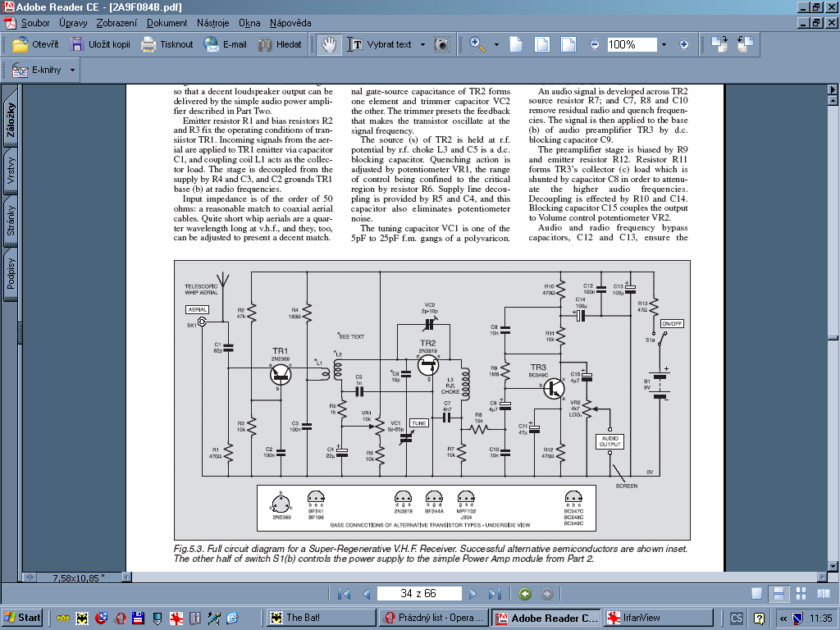Open E-knihy toolbar button
Screen dimensions: 840x630
38,71
